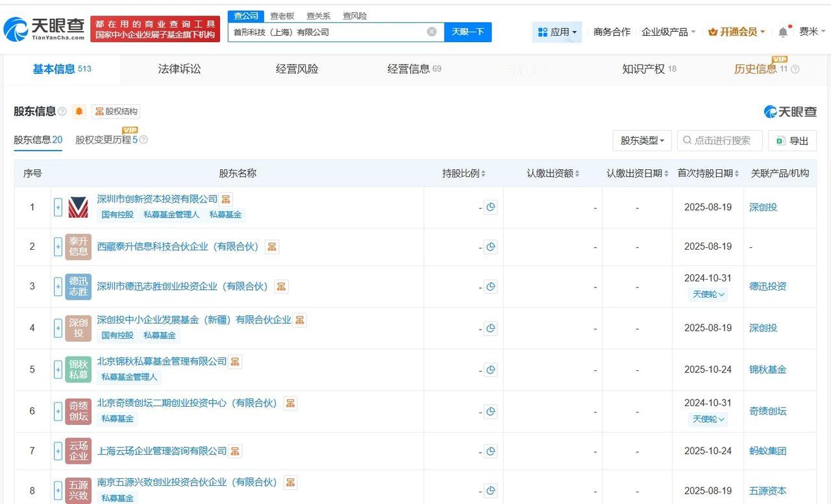Image resolution: width=831 pixels, height=504 pixels.
Task: Switch to the 经营风险 tab
Action: pos(297,69)
